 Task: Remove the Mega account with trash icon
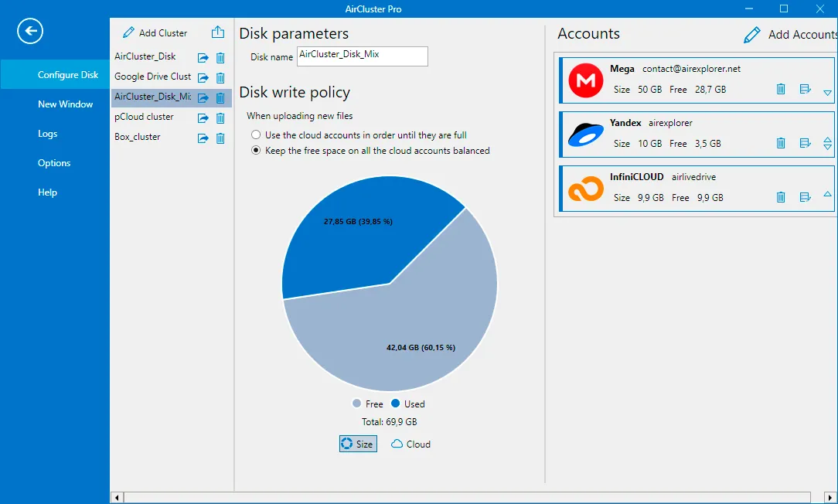coord(781,89)
